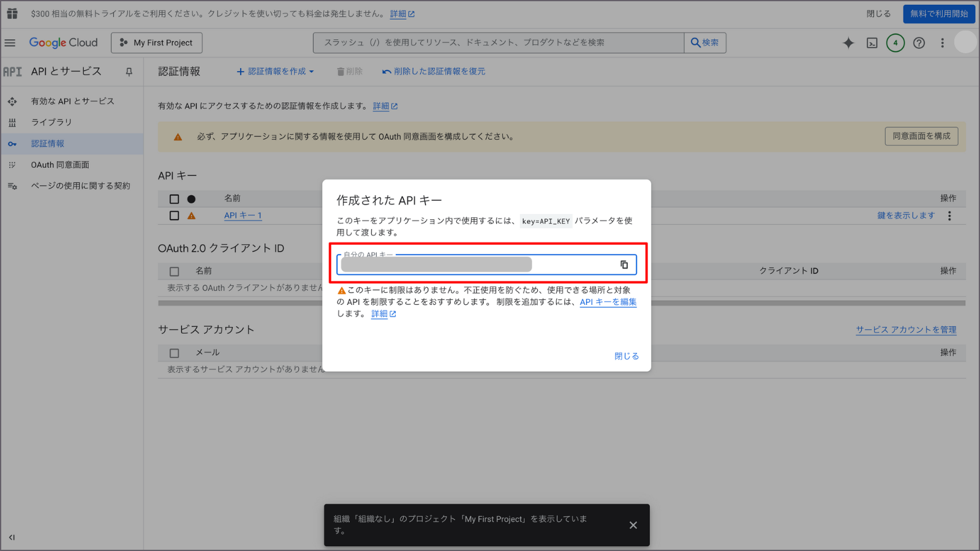Image resolution: width=980 pixels, height=551 pixels.
Task: Copy the API key with the copy icon
Action: coord(624,264)
